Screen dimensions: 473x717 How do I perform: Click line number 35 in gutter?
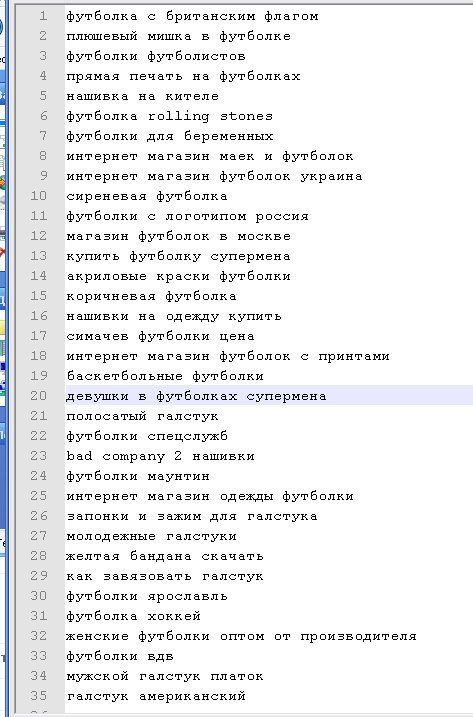point(38,696)
